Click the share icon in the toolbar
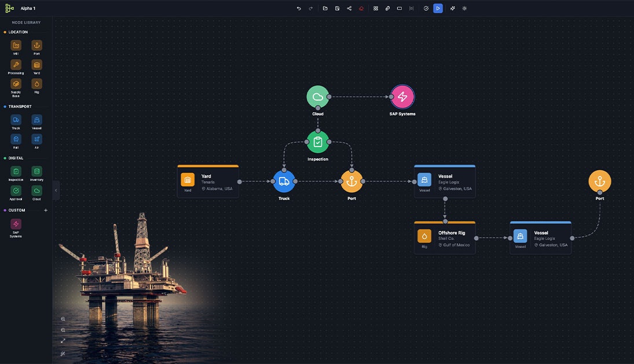The width and height of the screenshot is (634, 364). pos(349,8)
